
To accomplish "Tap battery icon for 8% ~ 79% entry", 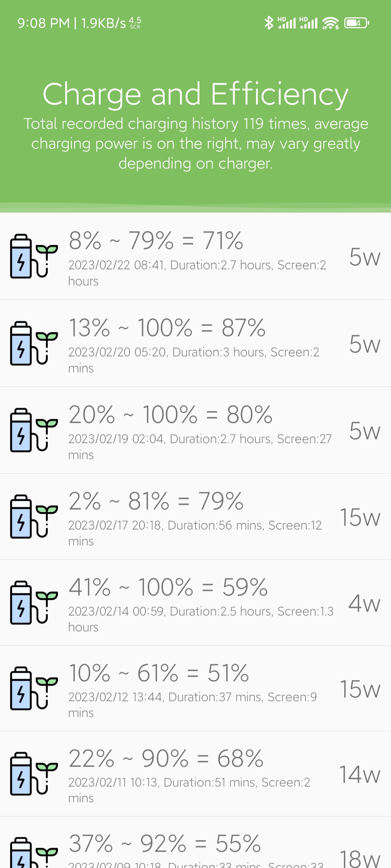I will [x=34, y=256].
